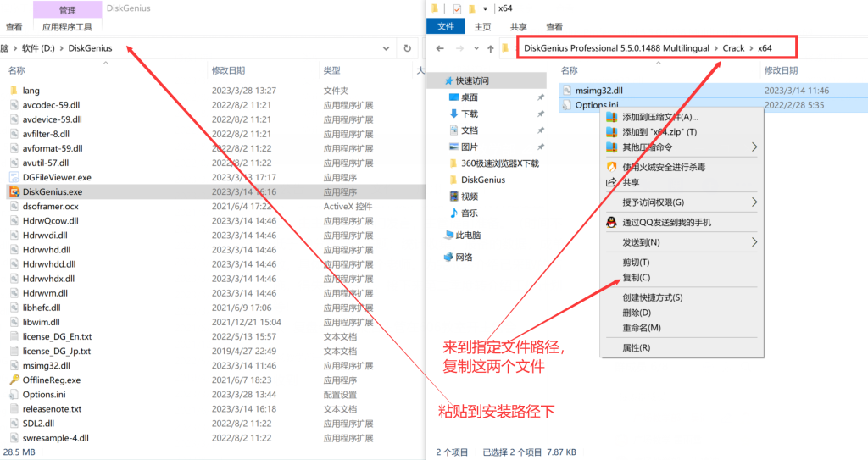The height and width of the screenshot is (460, 868).
Task: Click the 火绒安全 shield icon
Action: click(612, 167)
